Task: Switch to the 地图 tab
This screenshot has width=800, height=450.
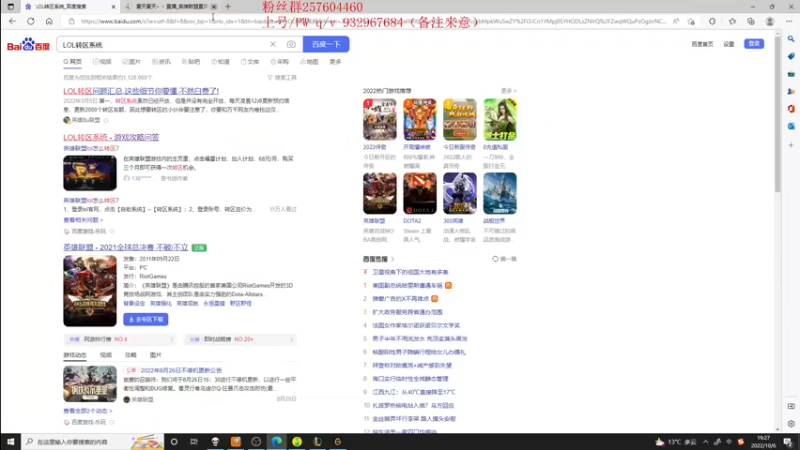Action: (309, 62)
